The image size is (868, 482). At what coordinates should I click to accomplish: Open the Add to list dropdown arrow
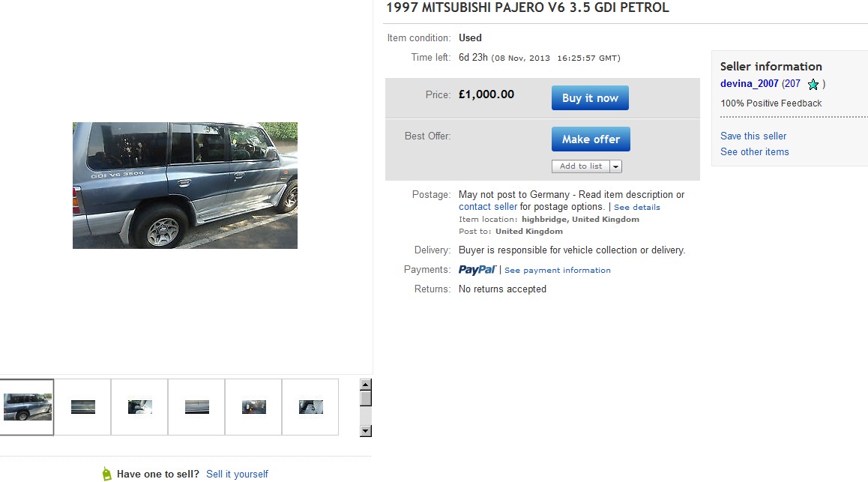(x=615, y=166)
